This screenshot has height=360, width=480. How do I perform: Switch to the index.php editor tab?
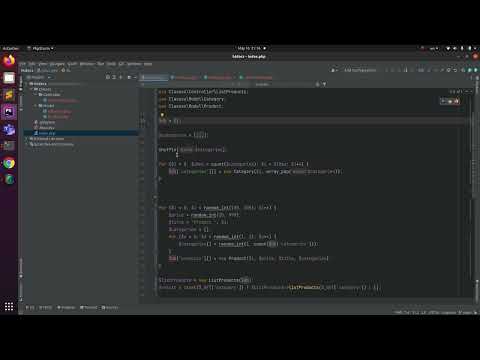click(154, 77)
